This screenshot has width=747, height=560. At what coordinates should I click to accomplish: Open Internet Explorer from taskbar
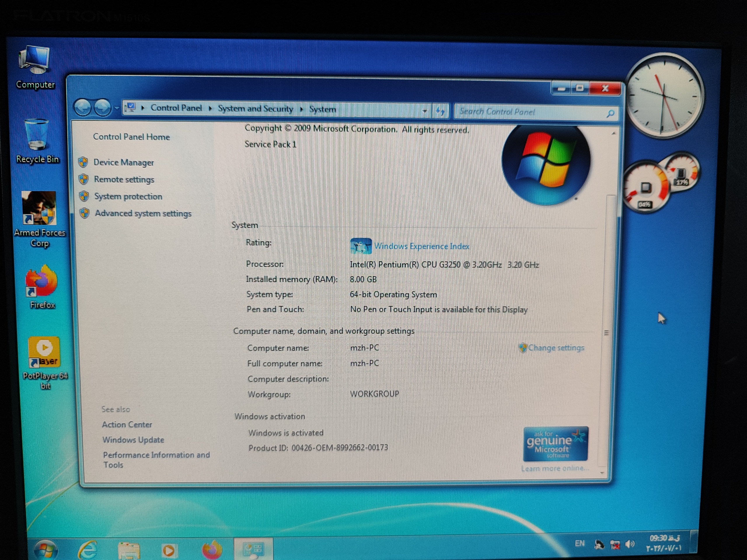click(88, 550)
